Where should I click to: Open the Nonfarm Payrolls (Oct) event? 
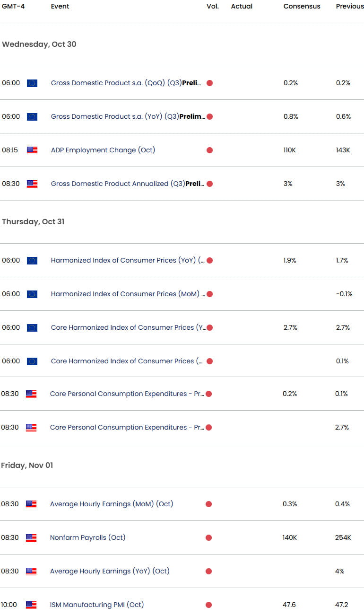87,537
